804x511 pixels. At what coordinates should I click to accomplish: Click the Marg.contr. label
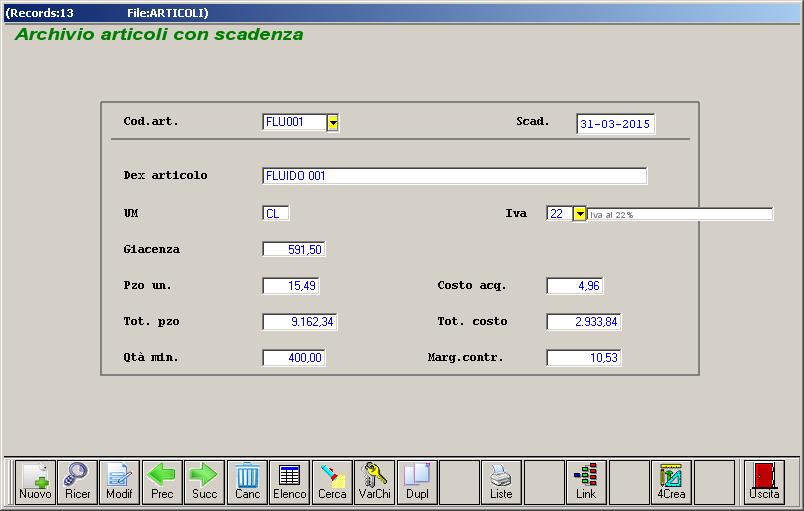coord(466,357)
